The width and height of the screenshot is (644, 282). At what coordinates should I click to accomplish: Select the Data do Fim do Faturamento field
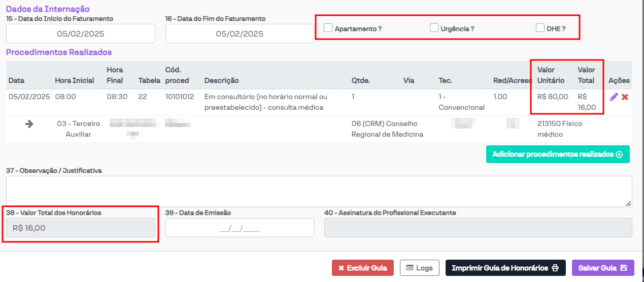tap(240, 34)
